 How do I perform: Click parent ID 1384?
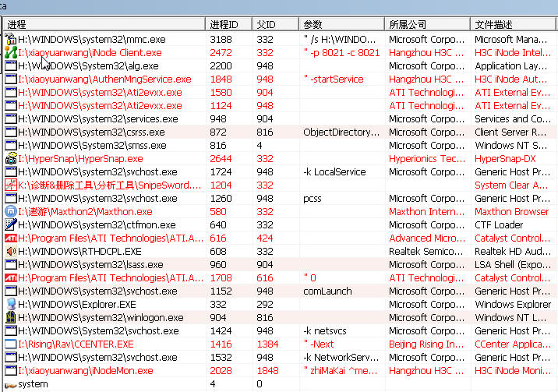tap(267, 344)
